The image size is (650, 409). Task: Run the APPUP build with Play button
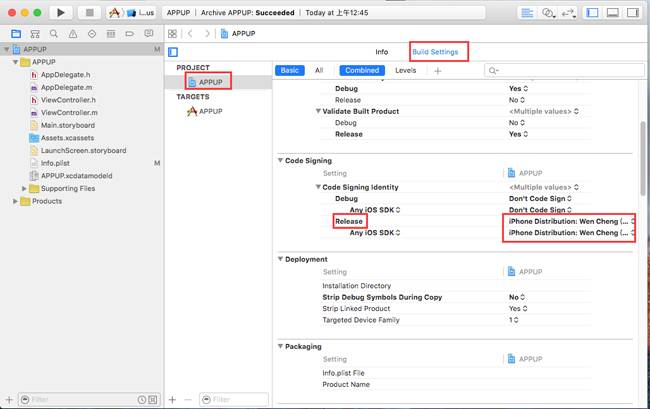pos(61,12)
